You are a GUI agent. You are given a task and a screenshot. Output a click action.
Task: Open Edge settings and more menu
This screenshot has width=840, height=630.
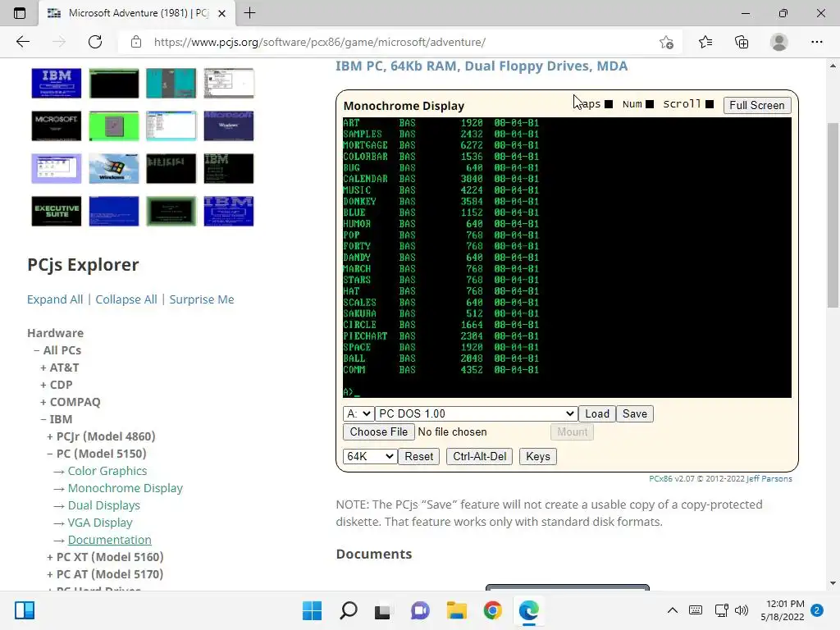click(x=816, y=42)
